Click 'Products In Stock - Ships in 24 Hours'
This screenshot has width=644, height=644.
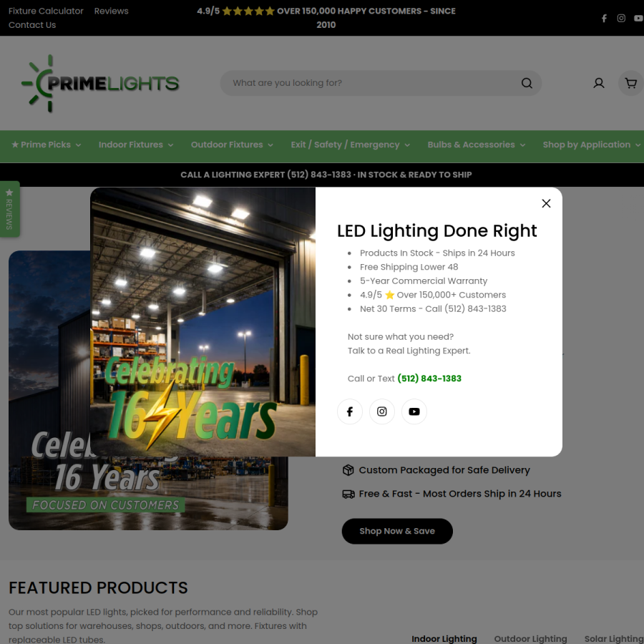point(437,253)
